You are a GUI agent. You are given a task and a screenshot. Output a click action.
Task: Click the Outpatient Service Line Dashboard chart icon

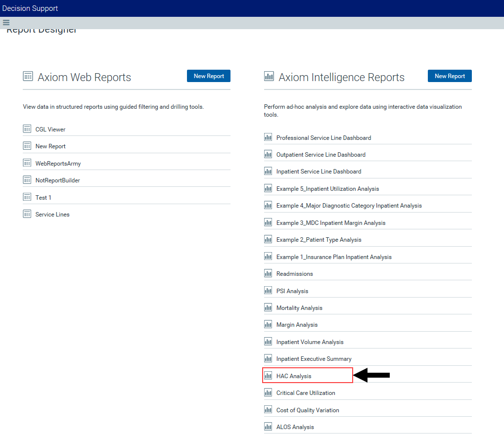pyautogui.click(x=268, y=154)
